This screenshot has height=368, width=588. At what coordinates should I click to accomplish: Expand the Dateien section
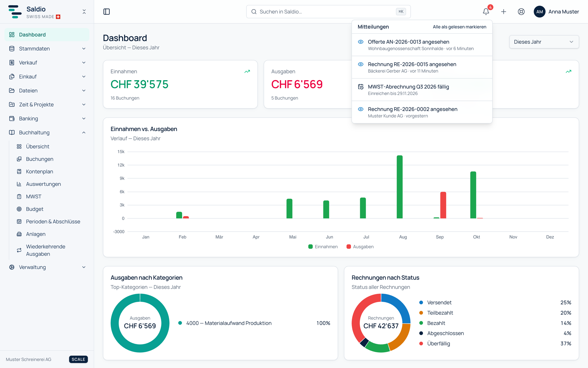click(47, 91)
